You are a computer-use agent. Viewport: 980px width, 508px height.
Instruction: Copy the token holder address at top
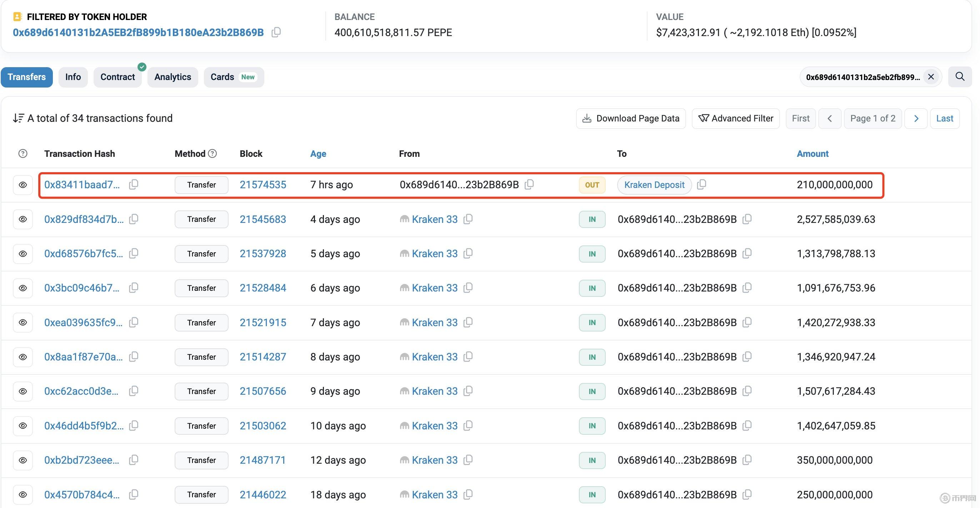point(276,33)
